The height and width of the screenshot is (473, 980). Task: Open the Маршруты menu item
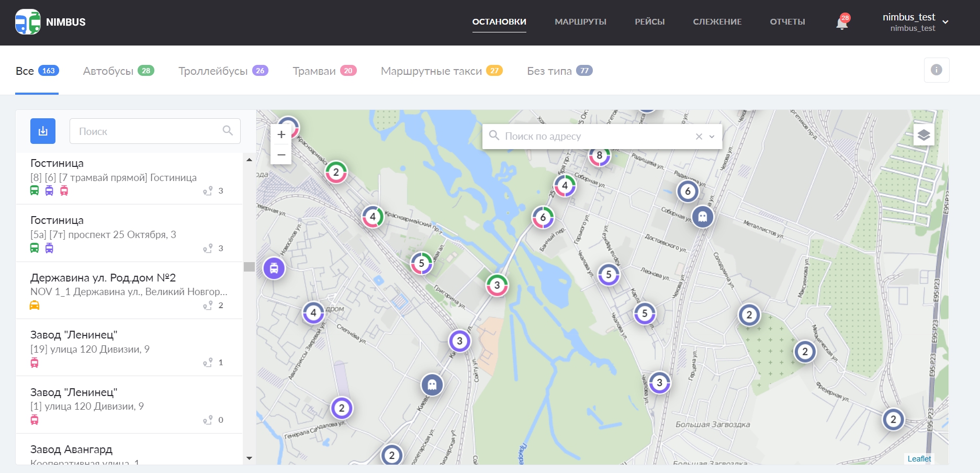(x=580, y=22)
